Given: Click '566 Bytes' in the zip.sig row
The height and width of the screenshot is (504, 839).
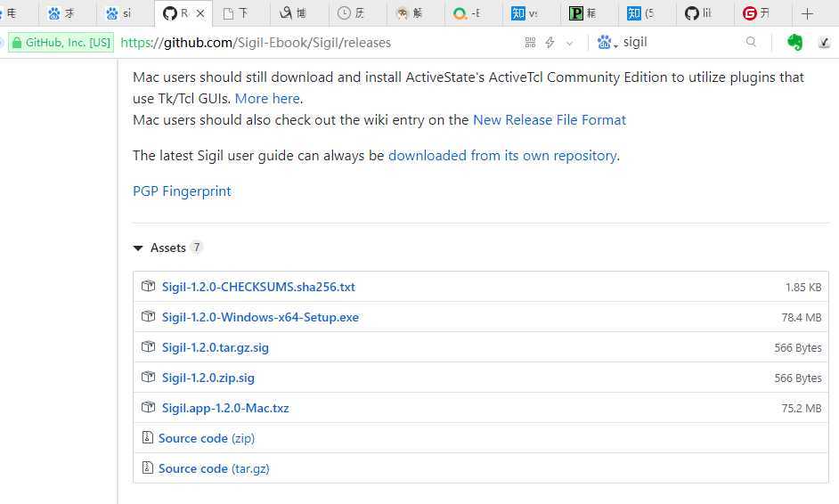Looking at the screenshot, I should point(798,378).
